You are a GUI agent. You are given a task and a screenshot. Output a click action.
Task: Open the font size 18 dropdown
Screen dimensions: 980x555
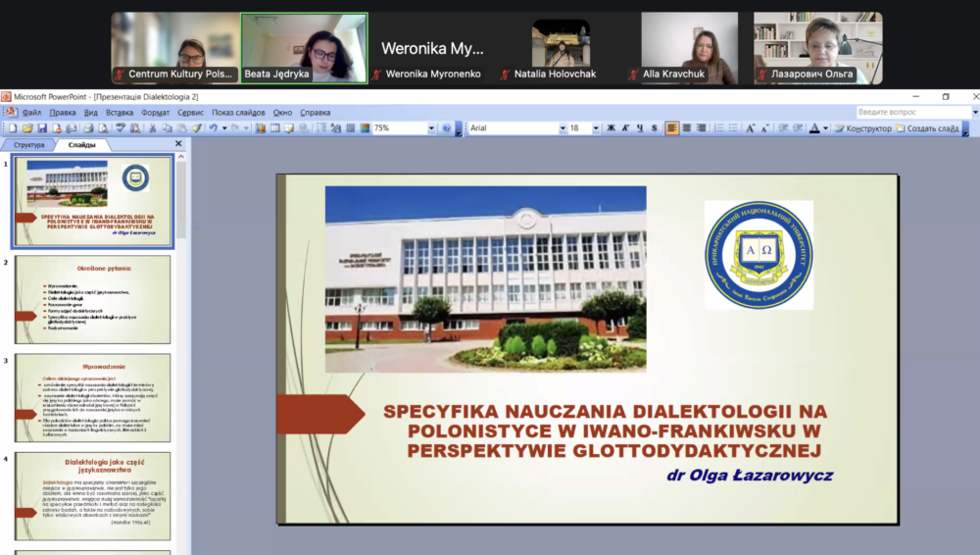[x=597, y=128]
